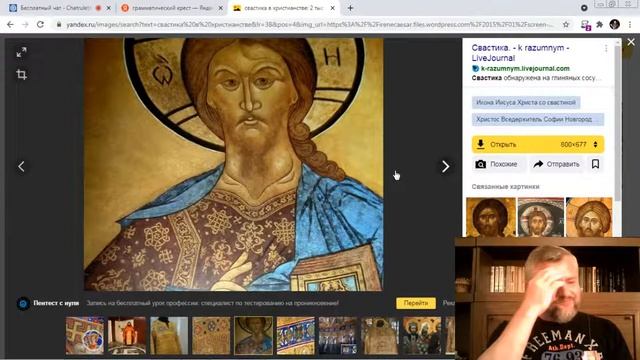Select the church interior thumbnail in filmstrip
Viewport: 640px width, 360px height.
tap(338, 335)
